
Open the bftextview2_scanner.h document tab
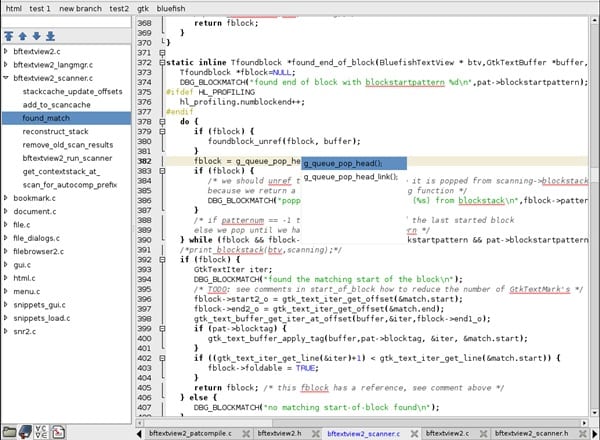click(531, 433)
